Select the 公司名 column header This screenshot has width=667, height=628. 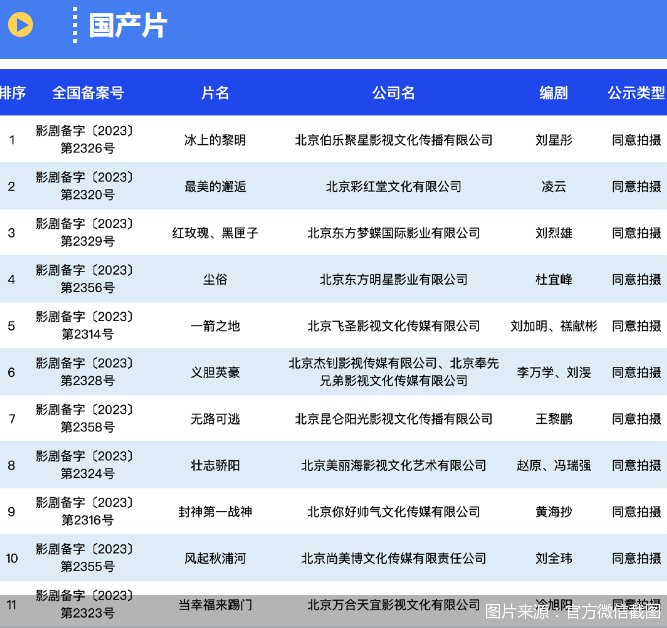pos(393,93)
